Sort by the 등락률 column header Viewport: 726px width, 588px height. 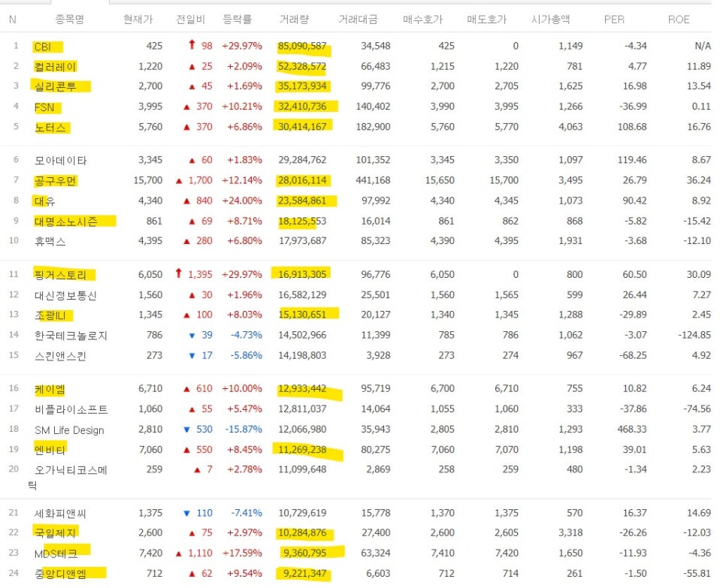point(237,20)
